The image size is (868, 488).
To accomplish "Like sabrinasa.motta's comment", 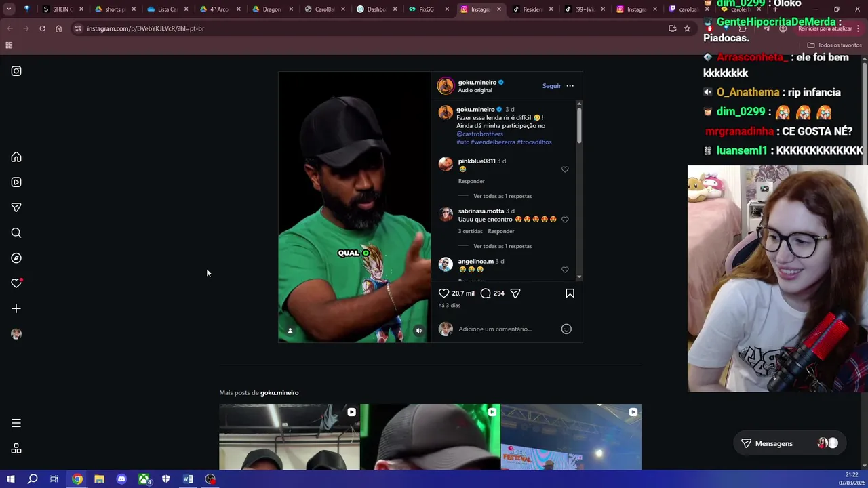I will 565,220.
